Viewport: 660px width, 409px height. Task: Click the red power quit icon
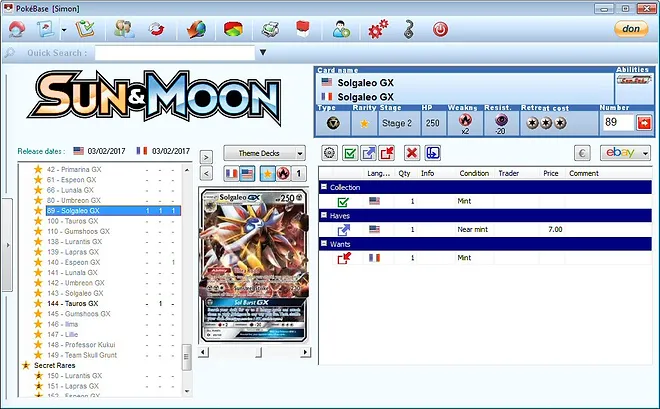coord(440,29)
